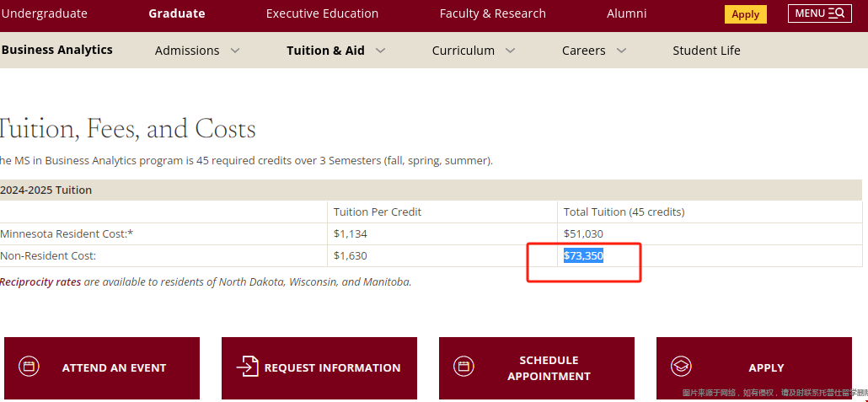Open the MENU search icon button

pyautogui.click(x=820, y=13)
